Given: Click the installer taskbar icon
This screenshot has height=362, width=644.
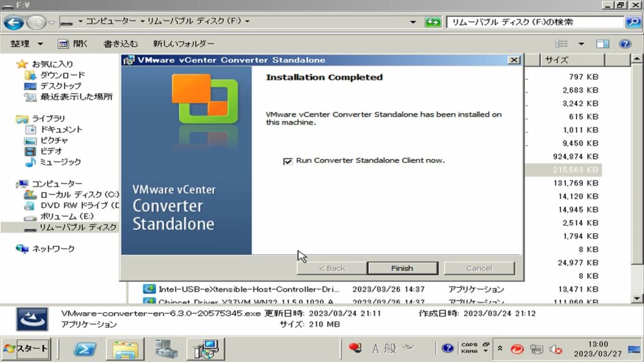Looking at the screenshot, I should pyautogui.click(x=206, y=349).
